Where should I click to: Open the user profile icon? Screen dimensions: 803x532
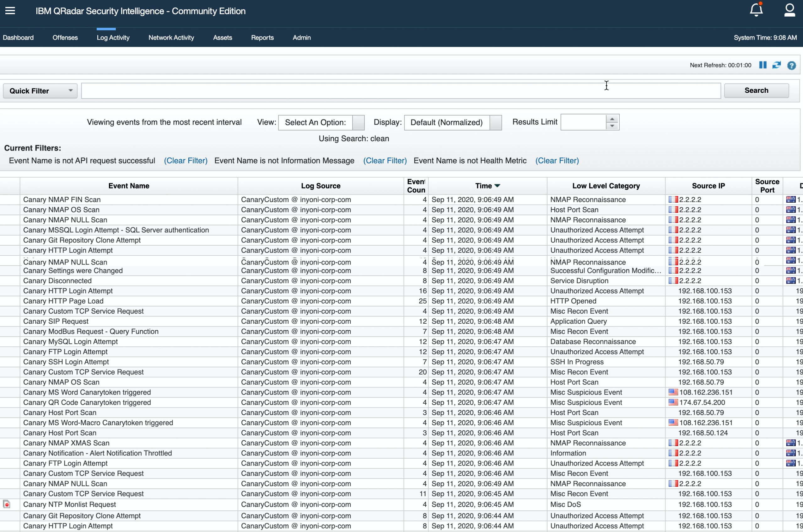(x=790, y=10)
